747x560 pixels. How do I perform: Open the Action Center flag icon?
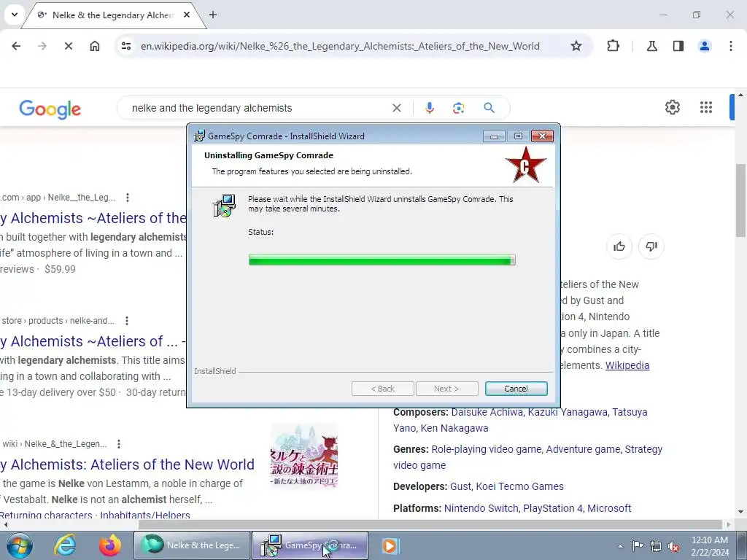637,545
